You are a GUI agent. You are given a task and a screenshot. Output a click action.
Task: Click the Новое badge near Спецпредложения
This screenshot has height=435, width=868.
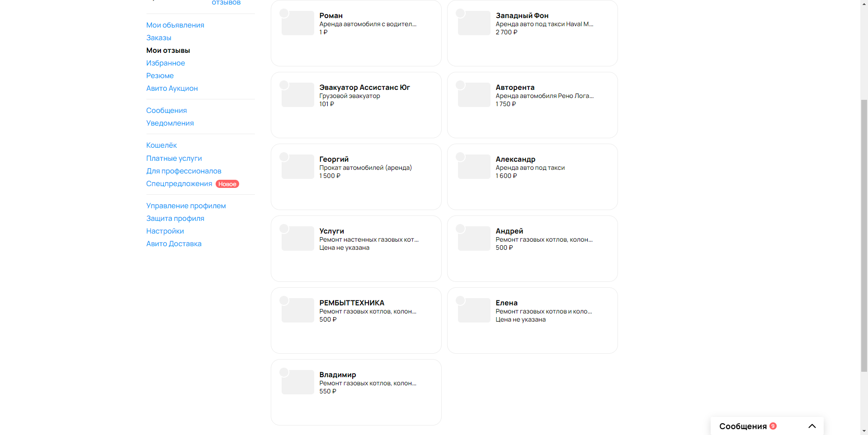coord(227,184)
